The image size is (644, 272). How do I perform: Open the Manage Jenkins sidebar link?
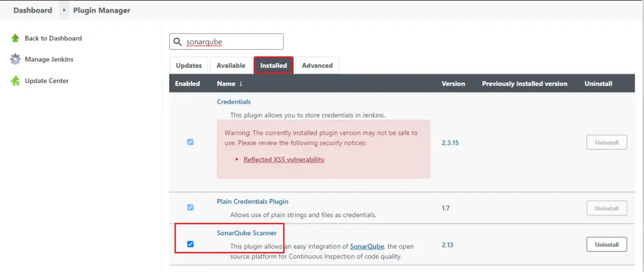(x=49, y=60)
